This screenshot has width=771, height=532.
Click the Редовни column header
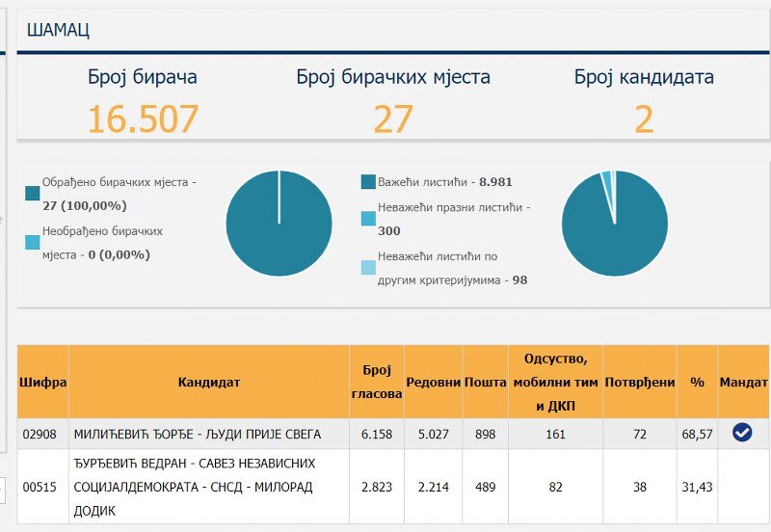[x=433, y=383]
